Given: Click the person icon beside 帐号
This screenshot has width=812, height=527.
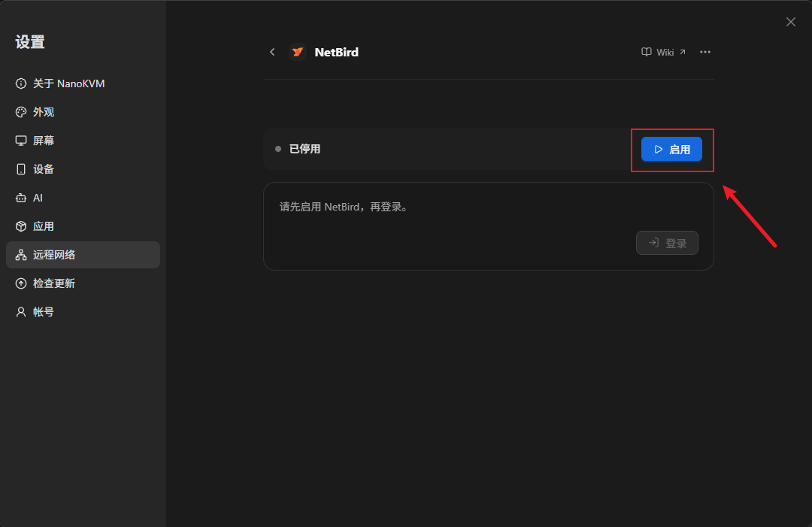Looking at the screenshot, I should point(21,312).
